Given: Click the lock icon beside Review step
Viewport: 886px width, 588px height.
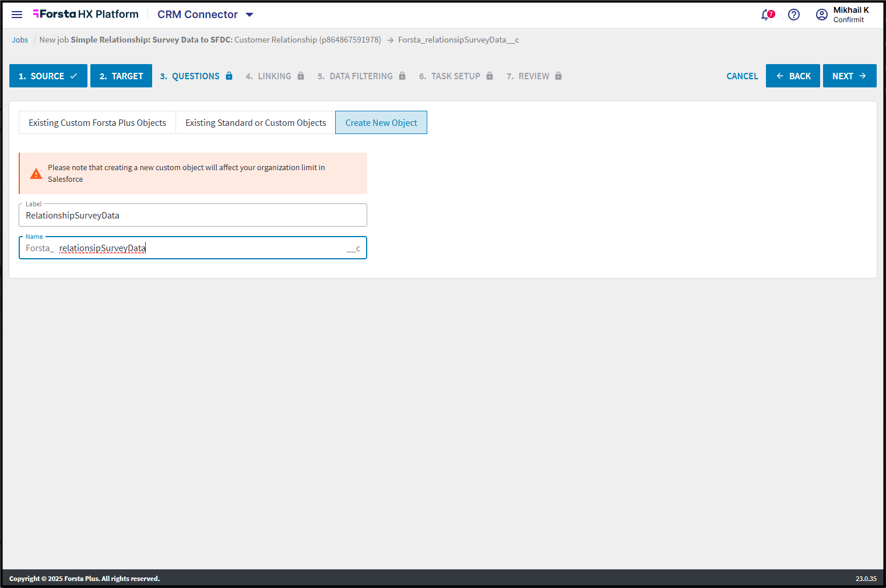Looking at the screenshot, I should [x=558, y=76].
